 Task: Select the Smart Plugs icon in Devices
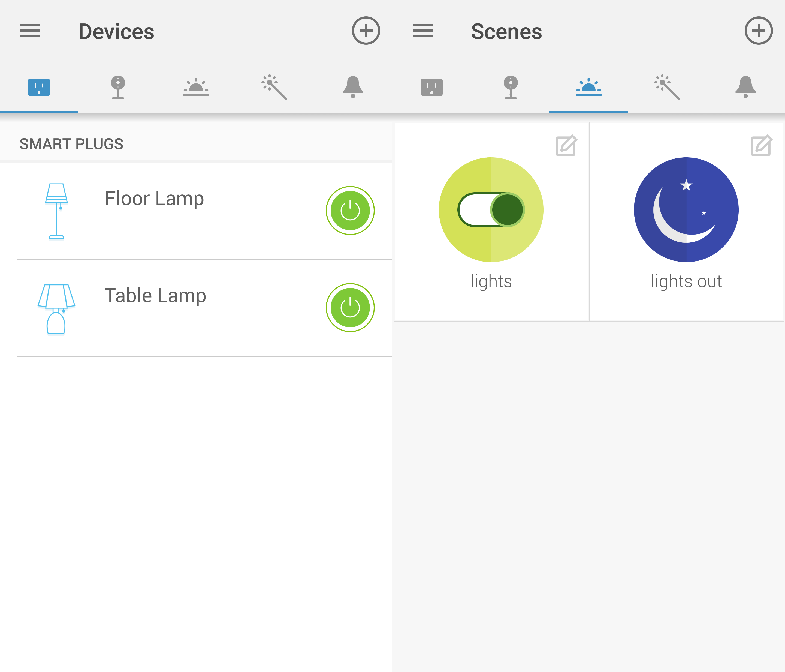coord(38,87)
